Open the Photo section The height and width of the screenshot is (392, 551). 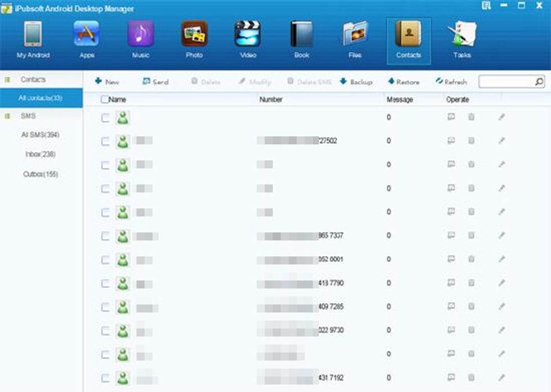(195, 40)
